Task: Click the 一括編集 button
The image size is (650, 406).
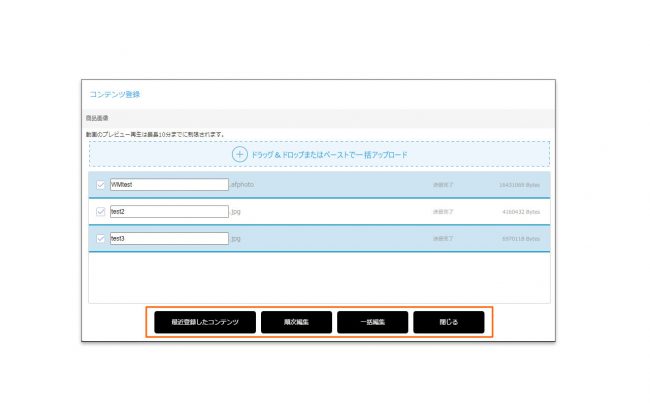Action: click(x=372, y=322)
